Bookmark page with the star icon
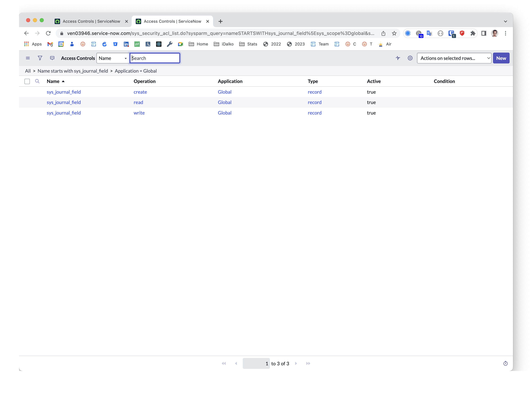 (394, 33)
